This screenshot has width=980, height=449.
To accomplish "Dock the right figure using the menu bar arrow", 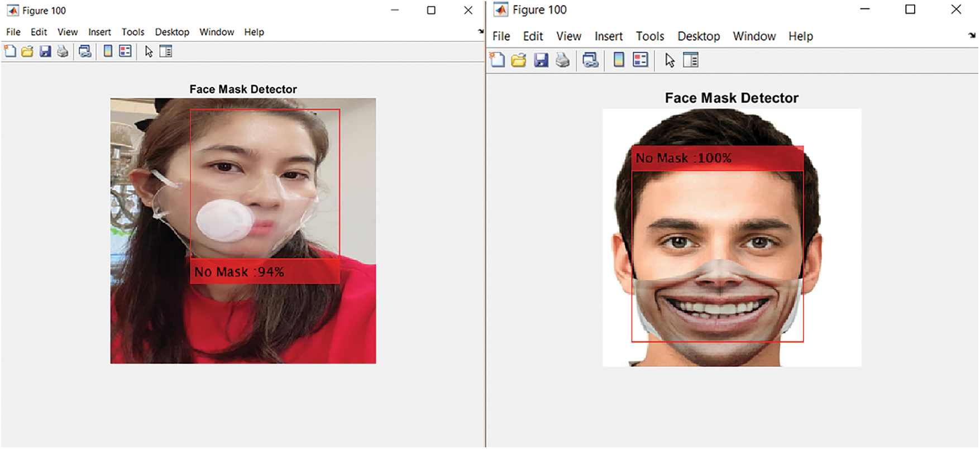I will [972, 35].
